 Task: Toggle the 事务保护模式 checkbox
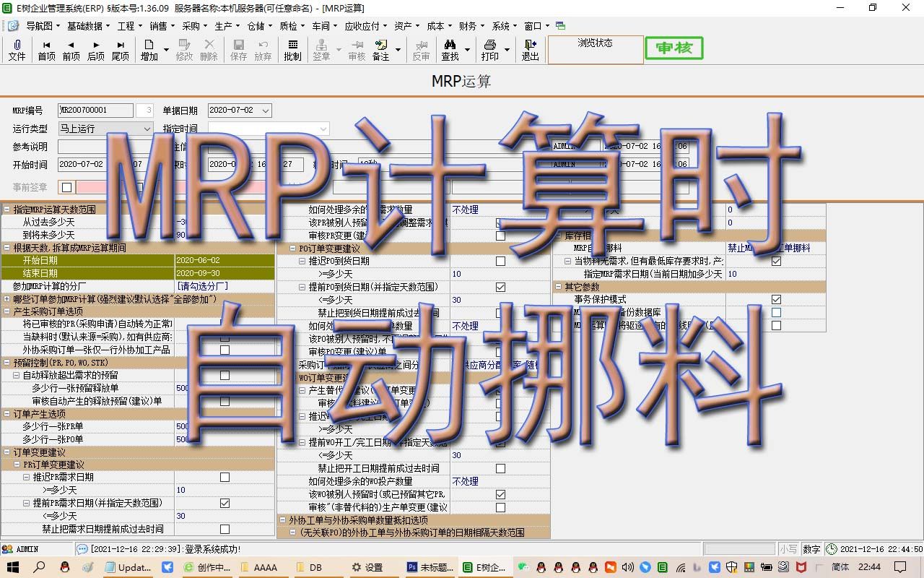(776, 298)
